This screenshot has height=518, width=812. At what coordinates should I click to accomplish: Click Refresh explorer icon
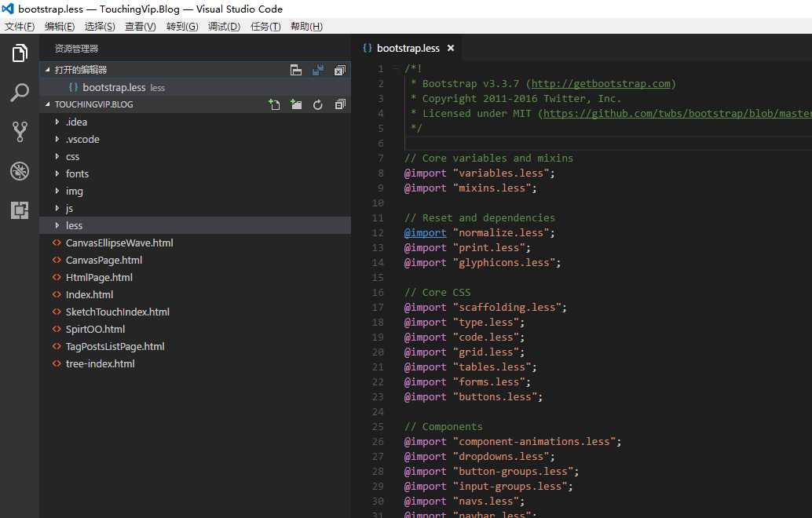318,104
